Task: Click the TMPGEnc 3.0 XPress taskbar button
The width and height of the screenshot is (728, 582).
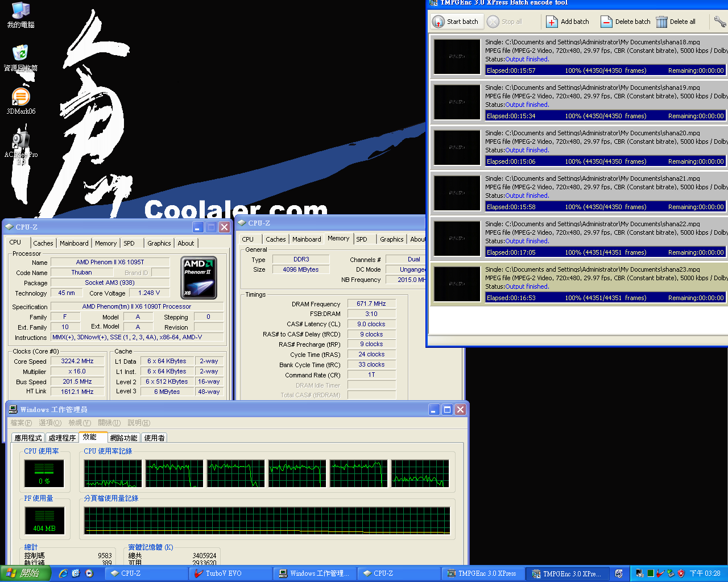Action: click(483, 573)
